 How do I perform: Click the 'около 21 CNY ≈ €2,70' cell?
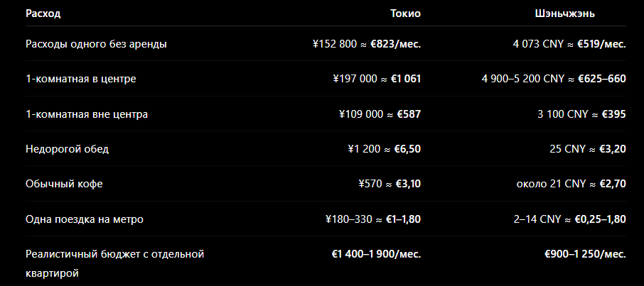click(571, 184)
